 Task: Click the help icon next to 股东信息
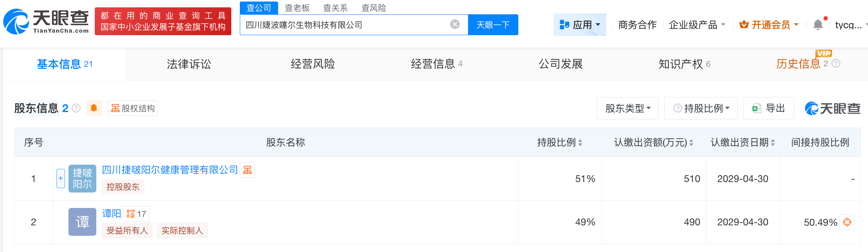click(76, 108)
